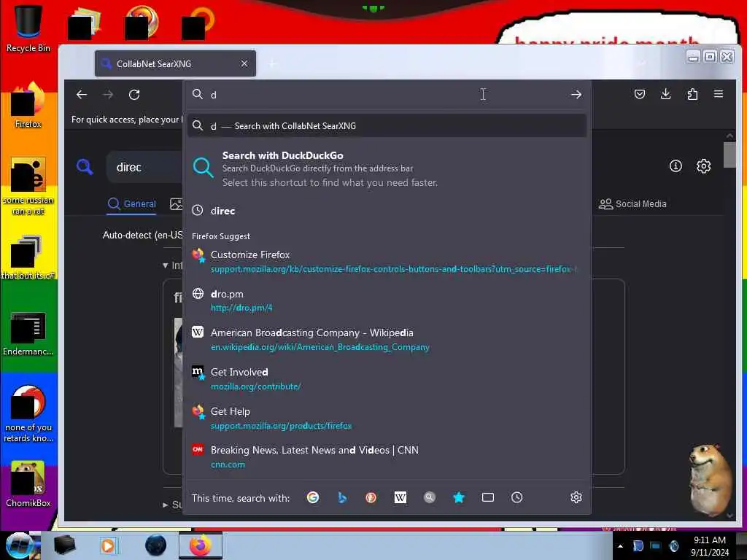Click the hamster mascot on desktop
The image size is (747, 560).
click(x=709, y=478)
